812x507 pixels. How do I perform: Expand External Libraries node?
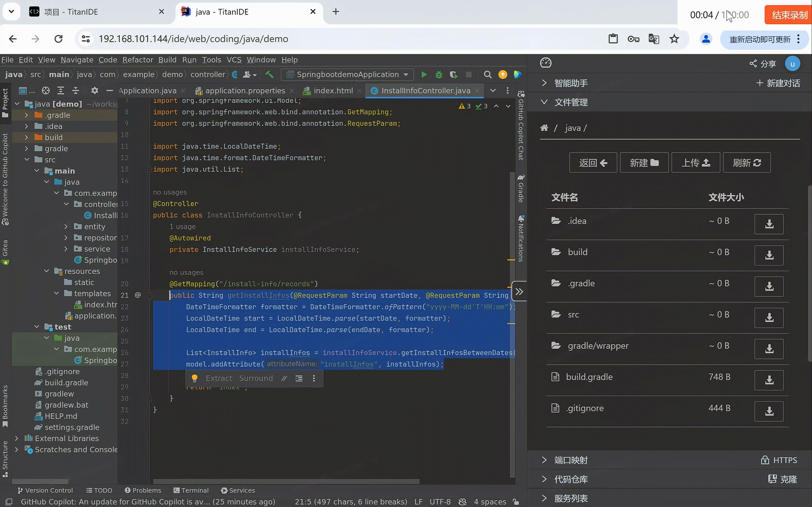16,438
